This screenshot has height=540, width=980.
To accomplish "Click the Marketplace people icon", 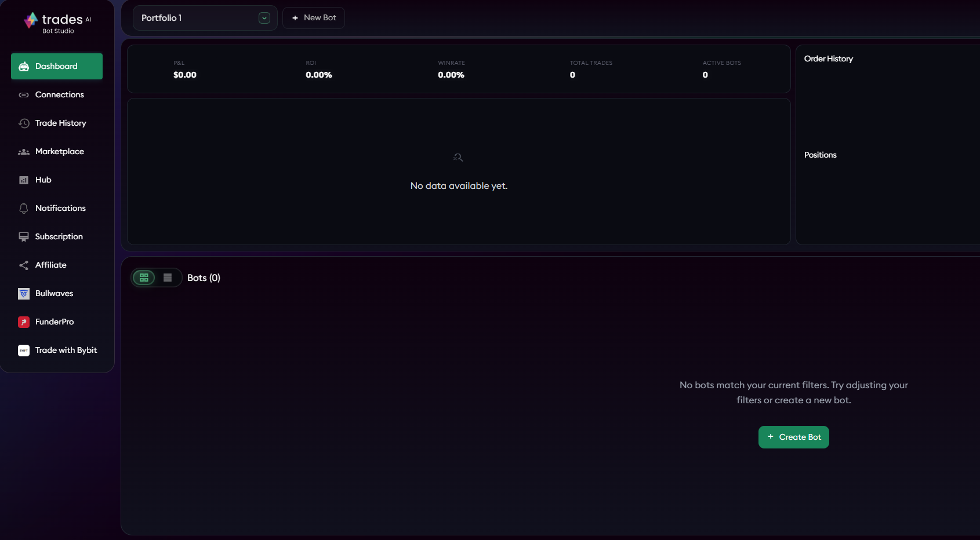I will (x=24, y=152).
